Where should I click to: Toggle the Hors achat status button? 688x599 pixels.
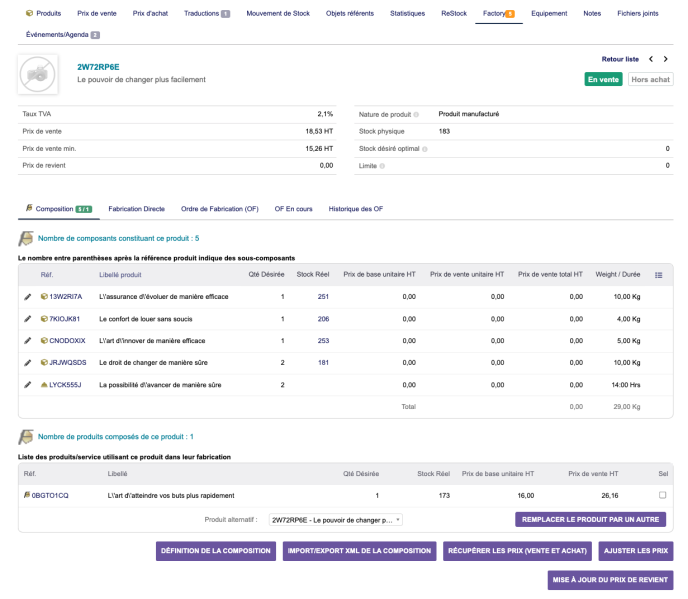point(650,79)
